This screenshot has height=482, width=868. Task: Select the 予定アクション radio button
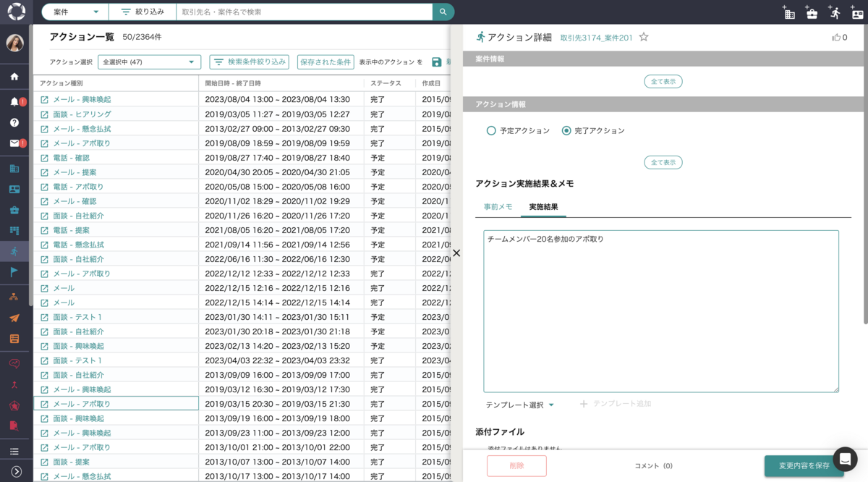pos(491,131)
